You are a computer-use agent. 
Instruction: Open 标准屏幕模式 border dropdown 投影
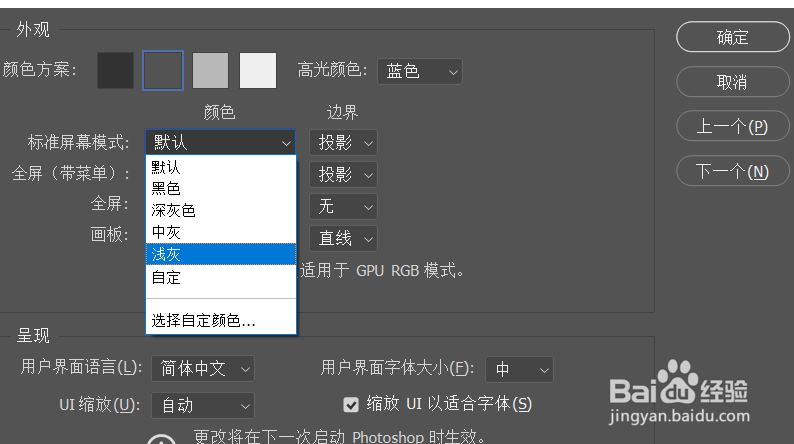[x=343, y=143]
